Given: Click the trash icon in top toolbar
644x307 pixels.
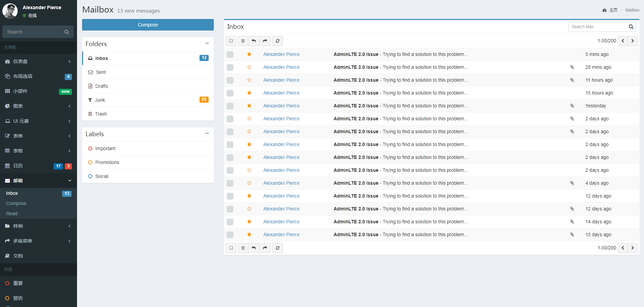Looking at the screenshot, I should click(x=243, y=41).
